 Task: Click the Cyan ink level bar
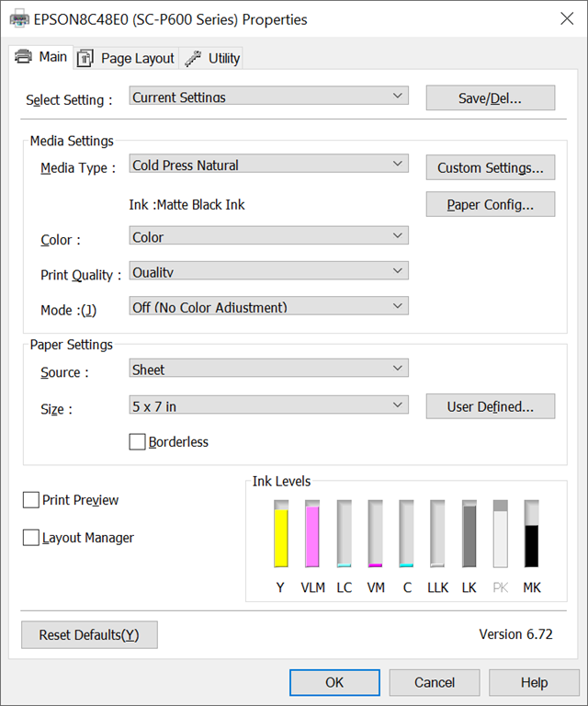(x=406, y=533)
